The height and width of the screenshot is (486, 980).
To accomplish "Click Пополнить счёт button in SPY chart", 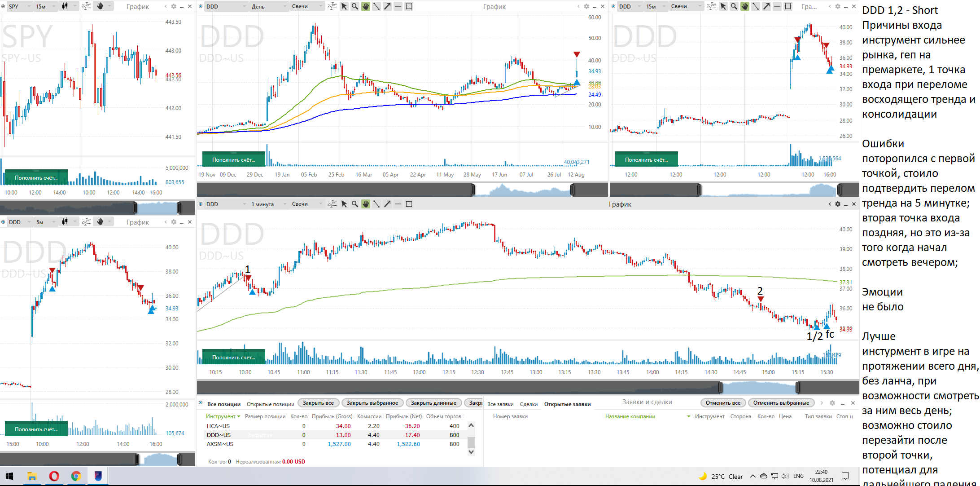I will [36, 177].
